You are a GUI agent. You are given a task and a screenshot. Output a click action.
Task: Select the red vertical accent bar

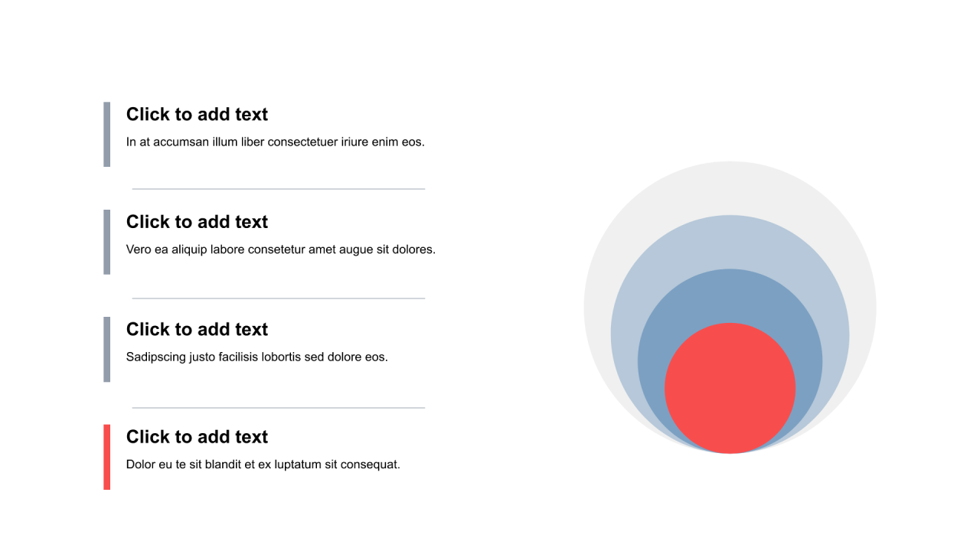point(107,457)
